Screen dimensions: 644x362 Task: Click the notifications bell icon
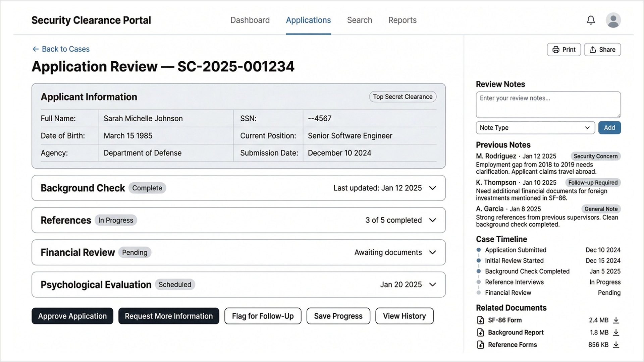coord(591,20)
